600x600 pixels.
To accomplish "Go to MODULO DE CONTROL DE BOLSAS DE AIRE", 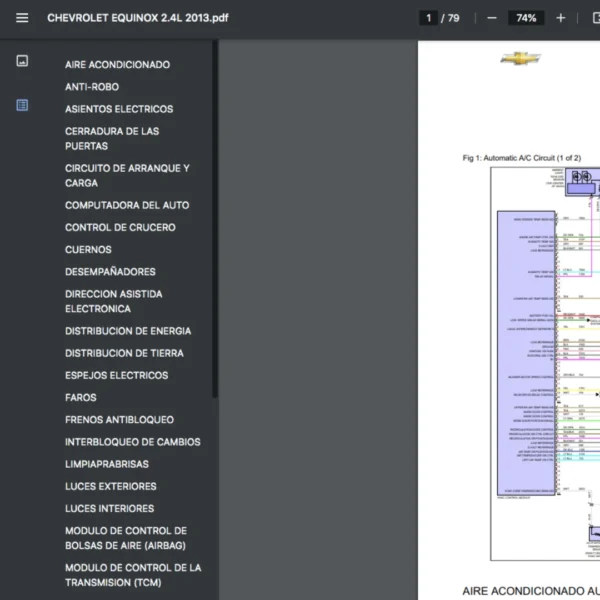I will point(126,538).
